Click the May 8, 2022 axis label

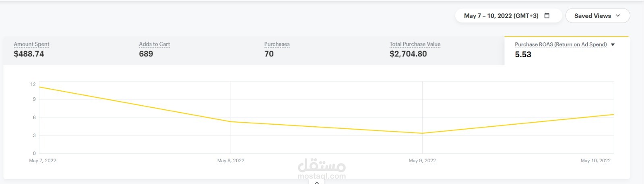[x=231, y=161]
